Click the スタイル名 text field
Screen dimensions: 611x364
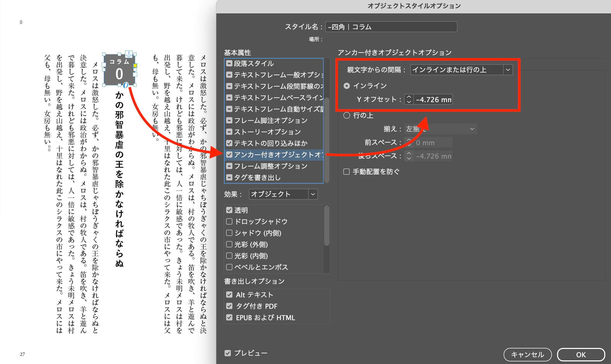(391, 27)
